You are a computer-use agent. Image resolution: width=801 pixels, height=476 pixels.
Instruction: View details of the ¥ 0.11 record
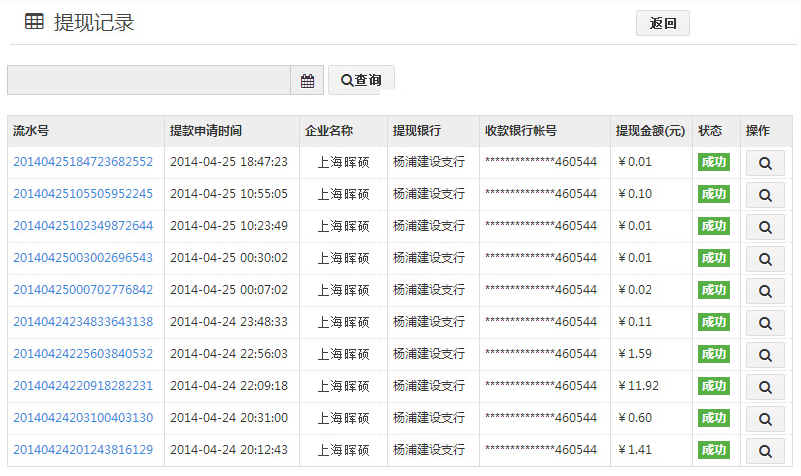coord(765,322)
